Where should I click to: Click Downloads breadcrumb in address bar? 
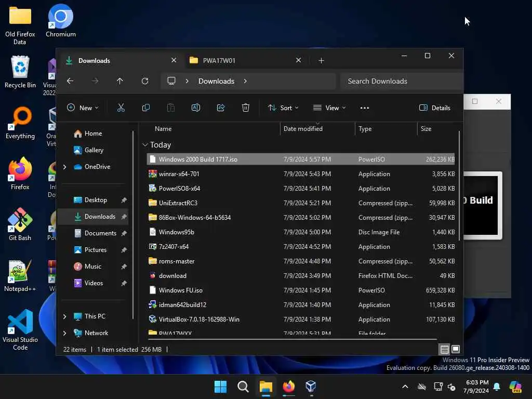tap(217, 81)
